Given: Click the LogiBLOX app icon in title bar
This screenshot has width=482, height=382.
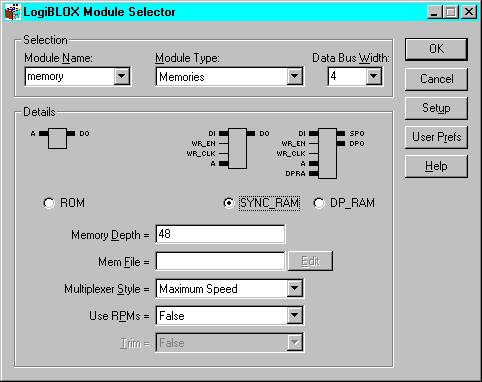Looking at the screenshot, I should (13, 12).
